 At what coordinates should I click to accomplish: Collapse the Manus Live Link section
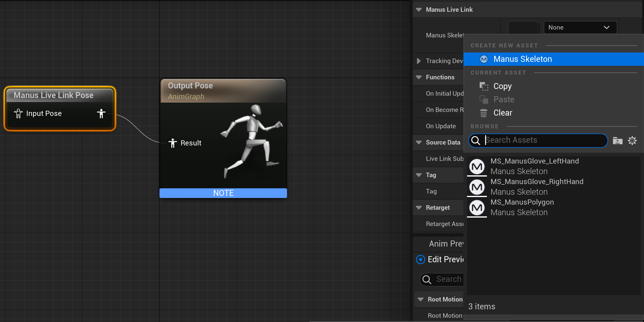[x=419, y=10]
